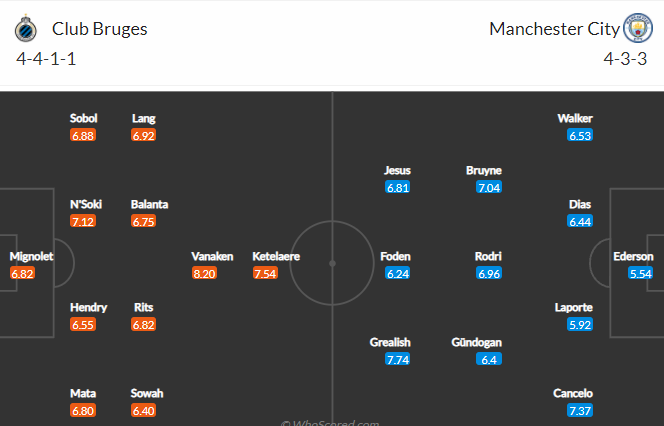Open the Club Bruges team name link
This screenshot has width=664, height=426.
point(100,29)
